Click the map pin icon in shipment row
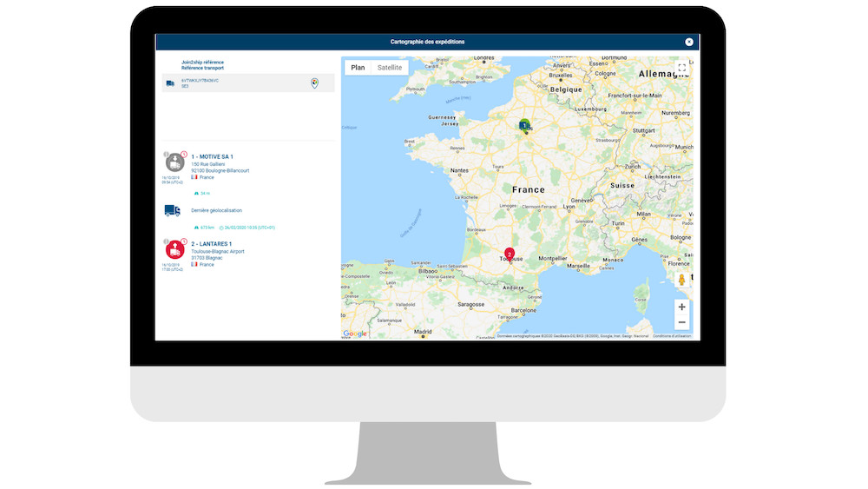Image resolution: width=868 pixels, height=489 pixels. (x=314, y=83)
